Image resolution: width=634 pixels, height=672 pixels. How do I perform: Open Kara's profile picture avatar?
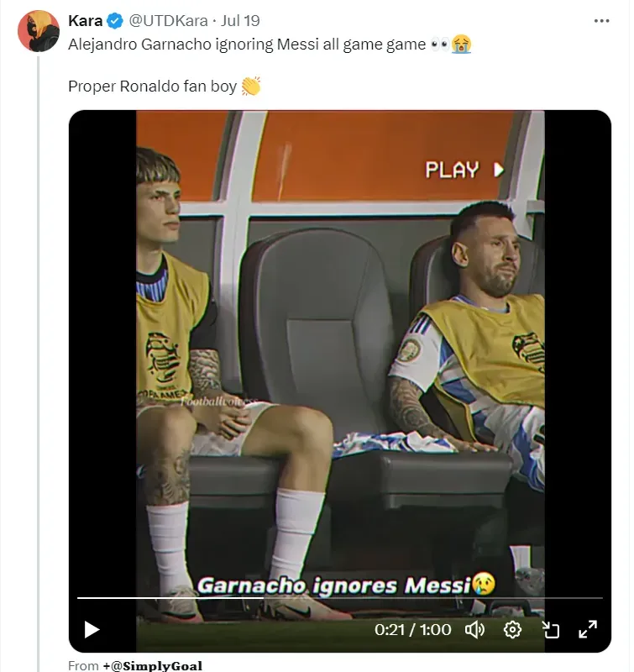38,31
